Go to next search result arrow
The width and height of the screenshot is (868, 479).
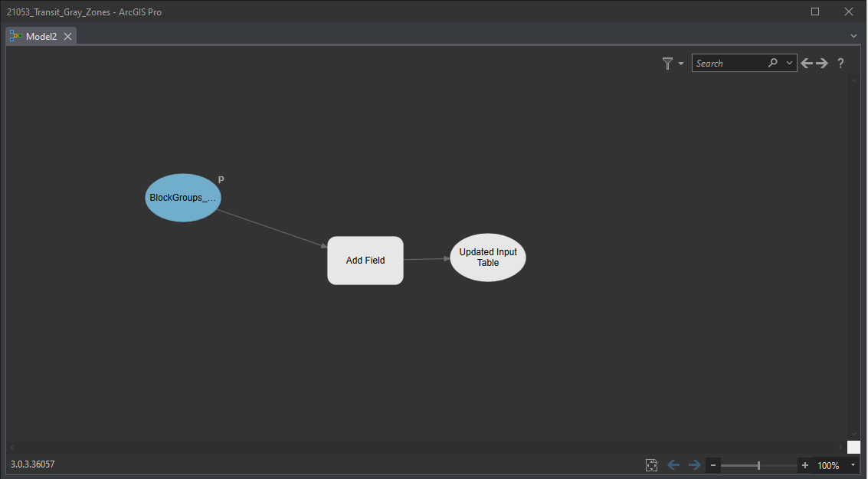pos(822,63)
